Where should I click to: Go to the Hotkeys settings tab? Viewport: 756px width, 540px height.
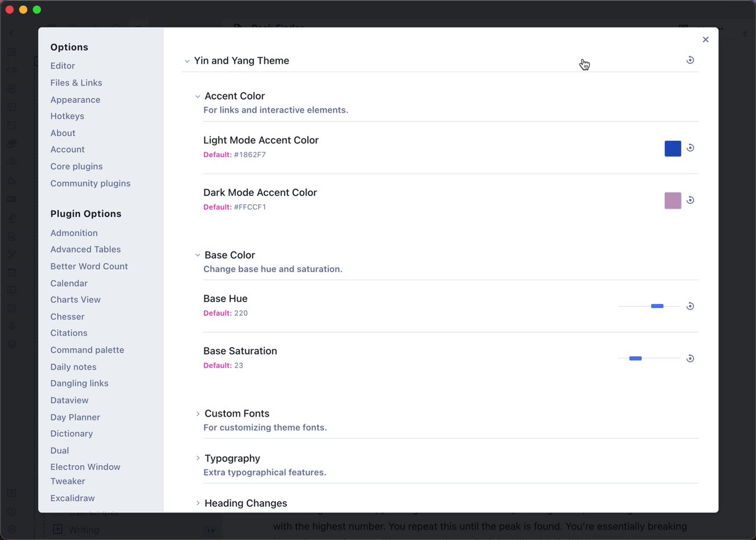point(67,116)
